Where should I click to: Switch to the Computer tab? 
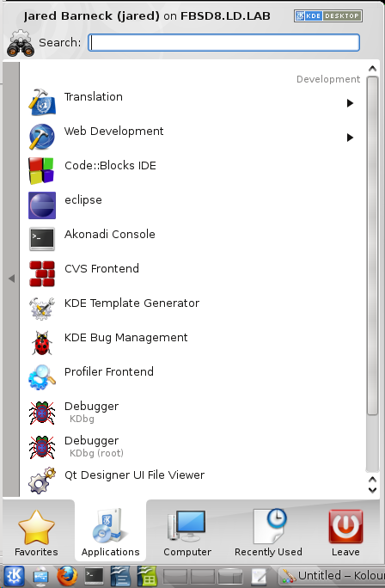point(187,532)
